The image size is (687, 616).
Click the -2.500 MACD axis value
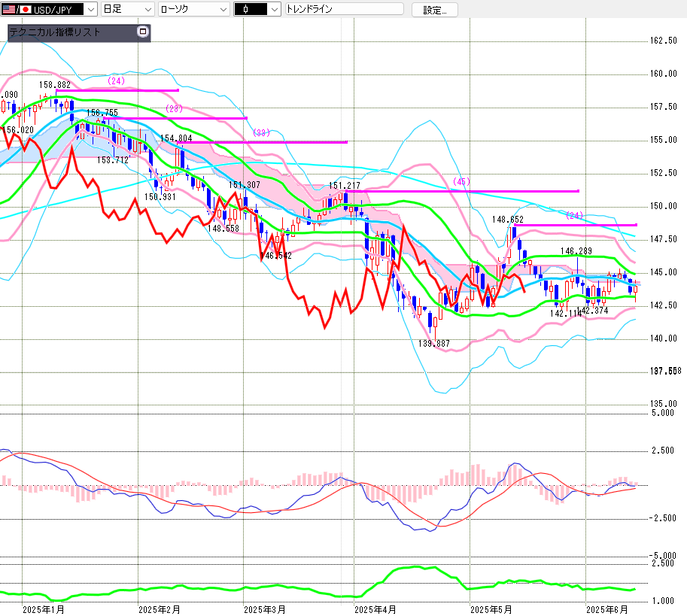(661, 518)
